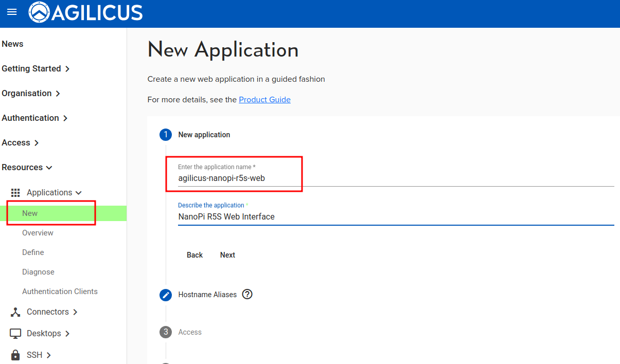
Task: Click the Agilicus logo
Action: pos(86,12)
